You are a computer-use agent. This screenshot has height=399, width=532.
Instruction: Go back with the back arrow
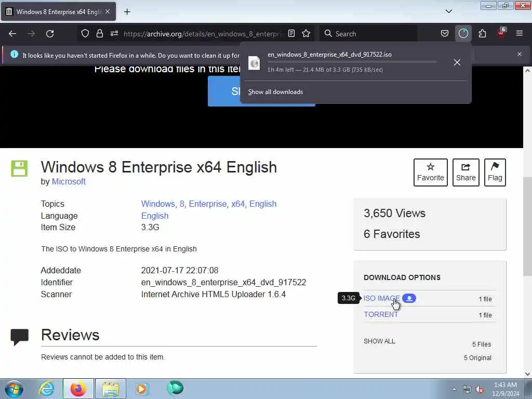click(x=12, y=34)
